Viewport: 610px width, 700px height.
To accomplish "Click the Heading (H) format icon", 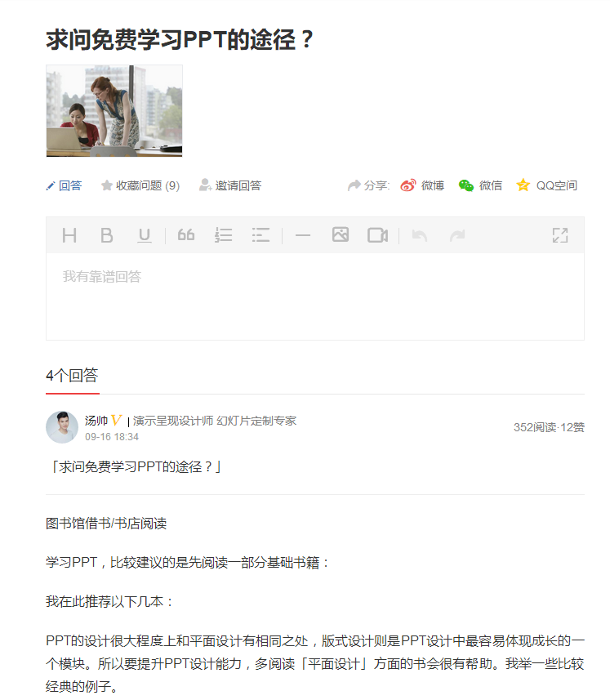I will click(x=69, y=235).
